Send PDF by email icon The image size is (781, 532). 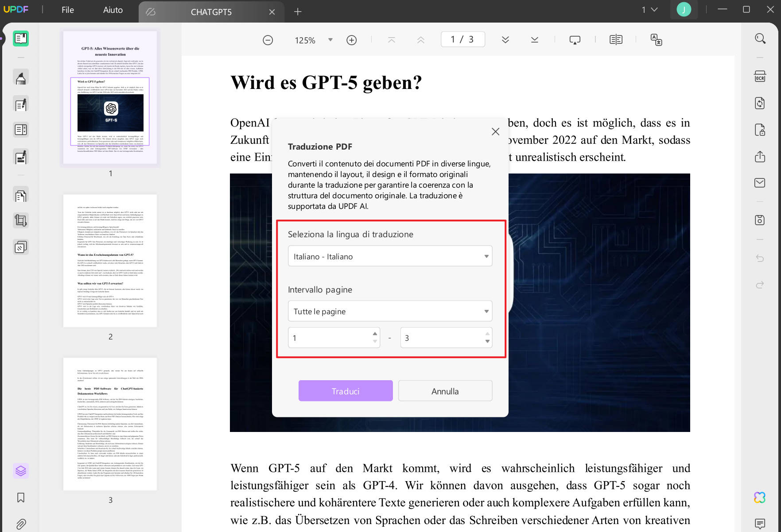coord(760,183)
